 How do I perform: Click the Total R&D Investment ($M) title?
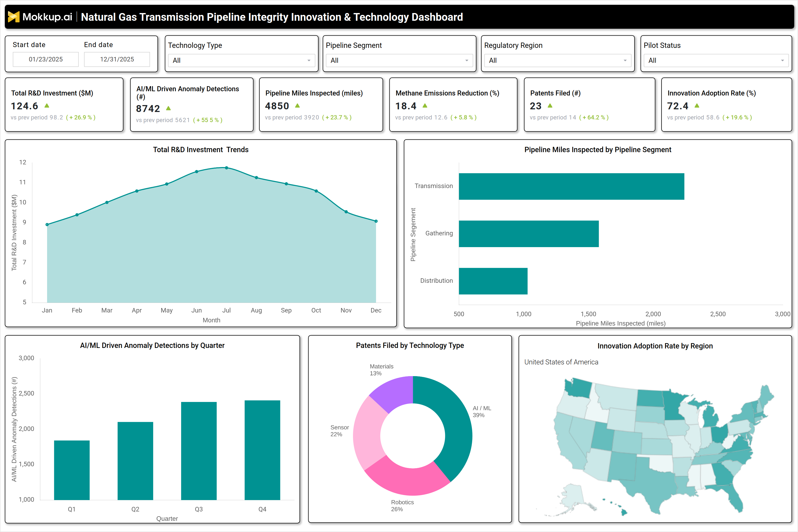click(x=52, y=93)
